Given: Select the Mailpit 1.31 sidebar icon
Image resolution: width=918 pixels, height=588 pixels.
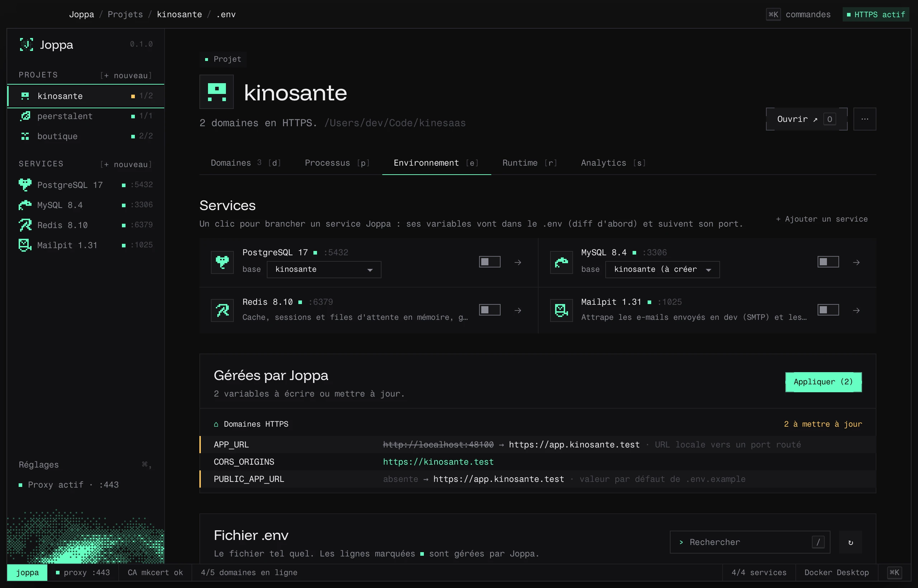Looking at the screenshot, I should coord(25,245).
